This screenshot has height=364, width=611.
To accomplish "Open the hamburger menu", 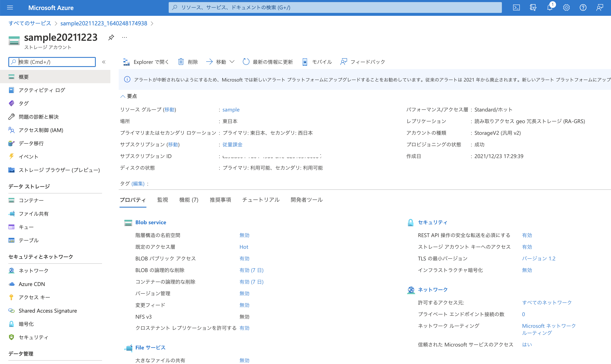I will tap(10, 7).
